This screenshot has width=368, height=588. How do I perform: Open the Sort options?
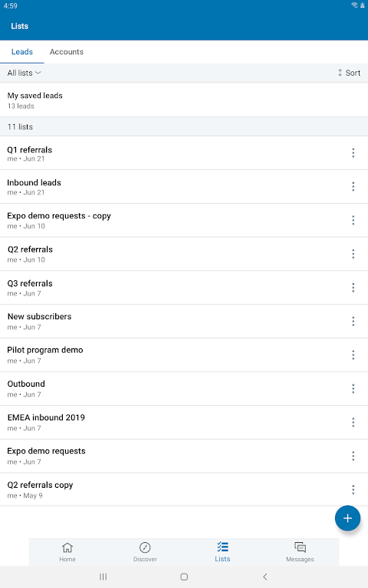349,73
